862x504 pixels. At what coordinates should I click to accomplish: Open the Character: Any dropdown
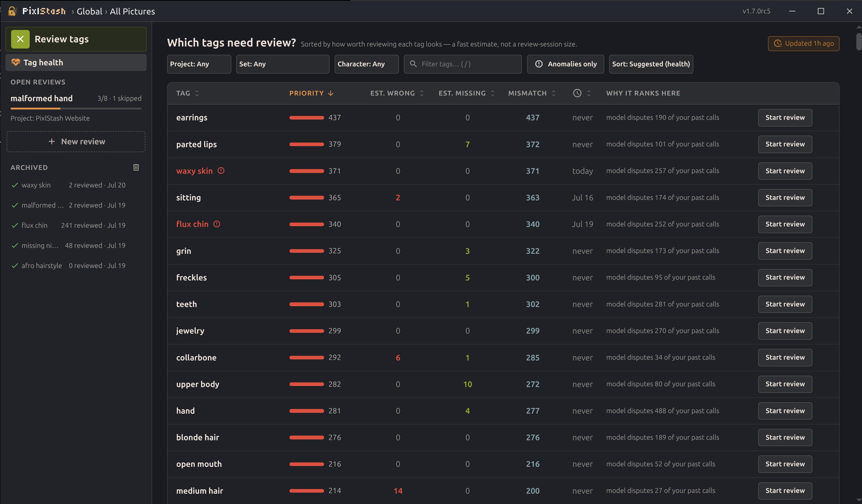366,64
